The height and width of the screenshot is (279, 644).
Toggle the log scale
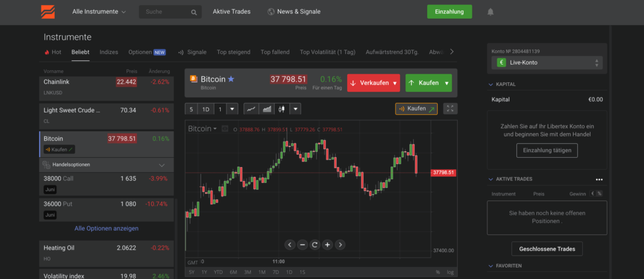pos(450,272)
